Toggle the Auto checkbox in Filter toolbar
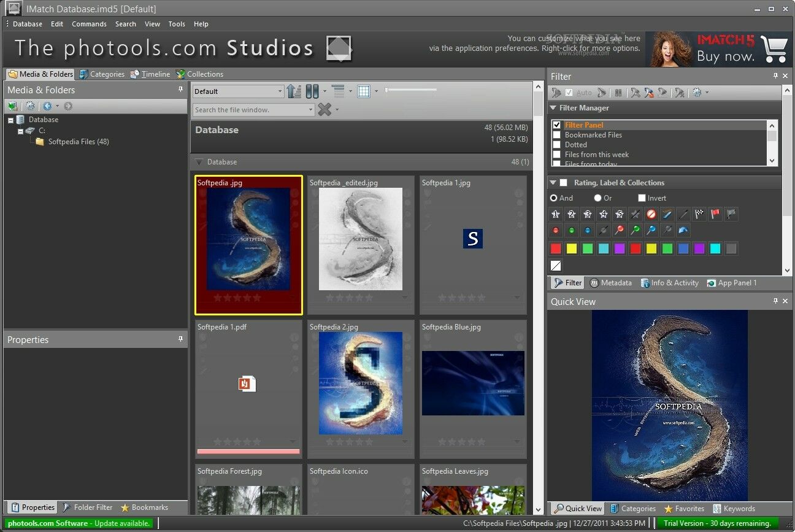The height and width of the screenshot is (532, 795). click(569, 93)
